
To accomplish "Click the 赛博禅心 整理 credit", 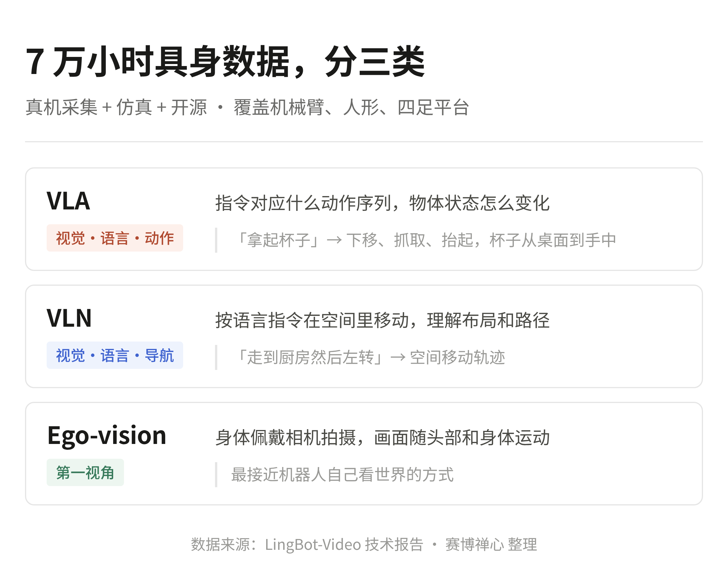I will pos(491,544).
